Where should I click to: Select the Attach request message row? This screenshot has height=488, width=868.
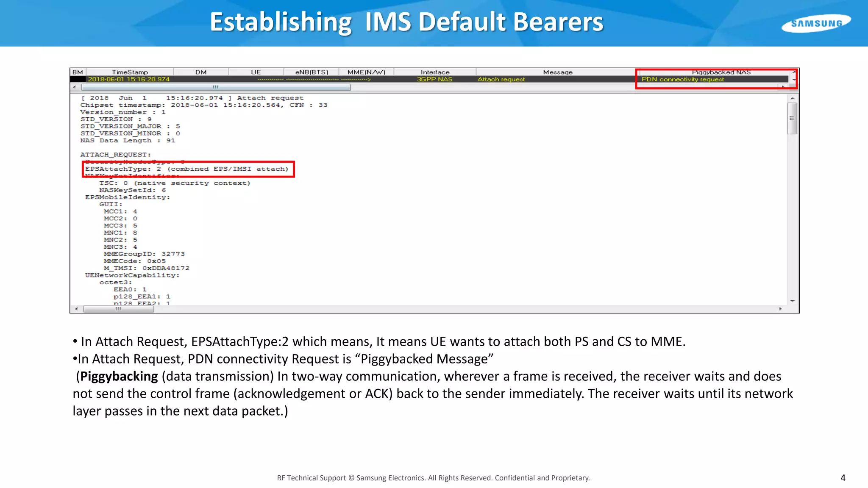tap(501, 79)
